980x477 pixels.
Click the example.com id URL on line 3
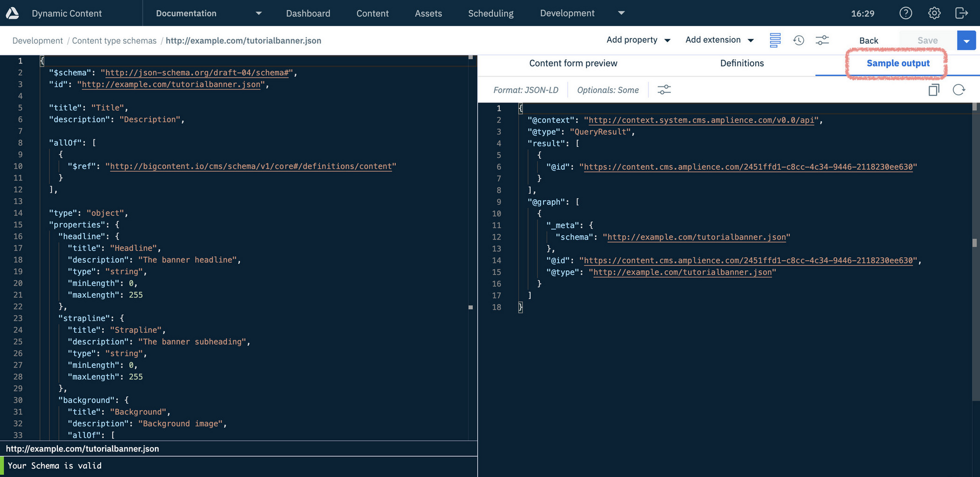pos(171,84)
